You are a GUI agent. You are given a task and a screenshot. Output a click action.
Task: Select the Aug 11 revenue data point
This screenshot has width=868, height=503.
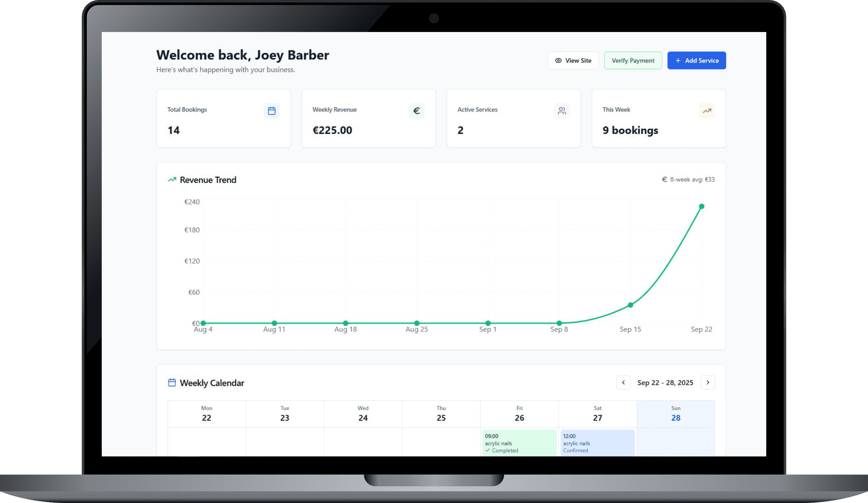pyautogui.click(x=274, y=323)
